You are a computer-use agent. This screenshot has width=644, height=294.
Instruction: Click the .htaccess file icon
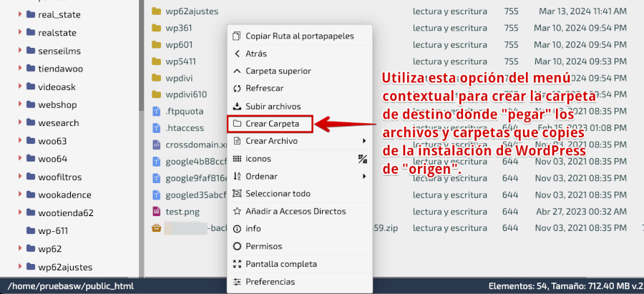pos(156,128)
